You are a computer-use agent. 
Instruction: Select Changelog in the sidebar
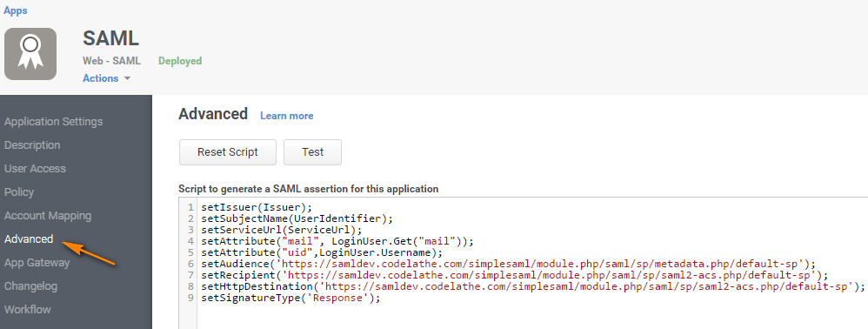30,286
